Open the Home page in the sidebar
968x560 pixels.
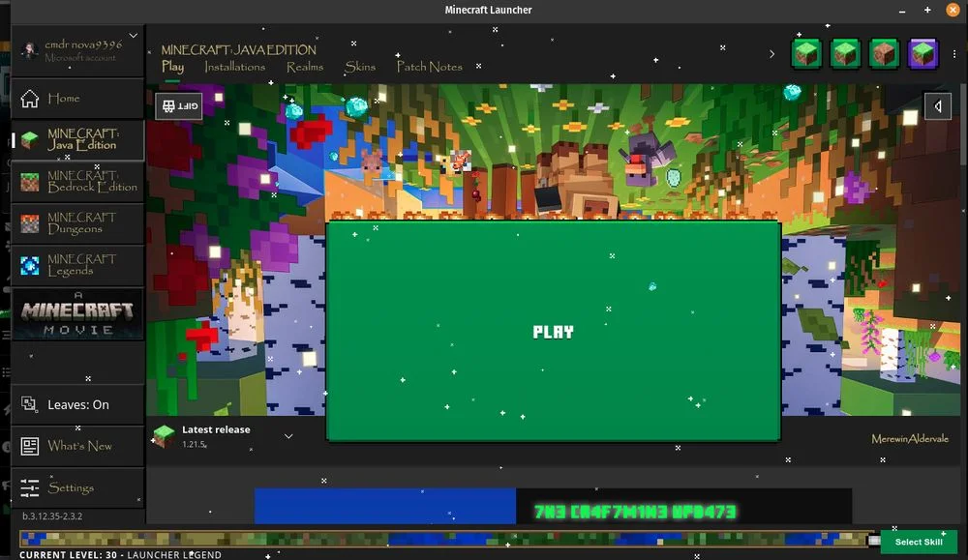(x=77, y=99)
